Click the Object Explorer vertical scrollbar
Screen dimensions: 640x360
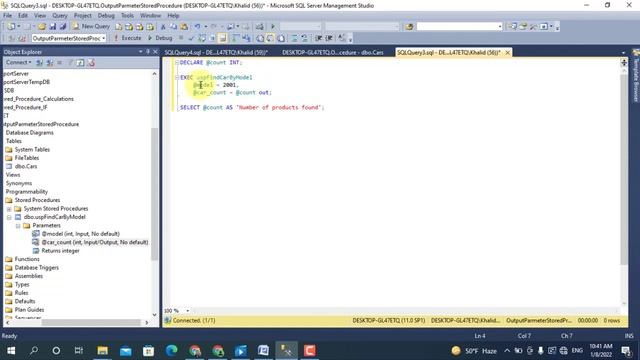pos(154,194)
